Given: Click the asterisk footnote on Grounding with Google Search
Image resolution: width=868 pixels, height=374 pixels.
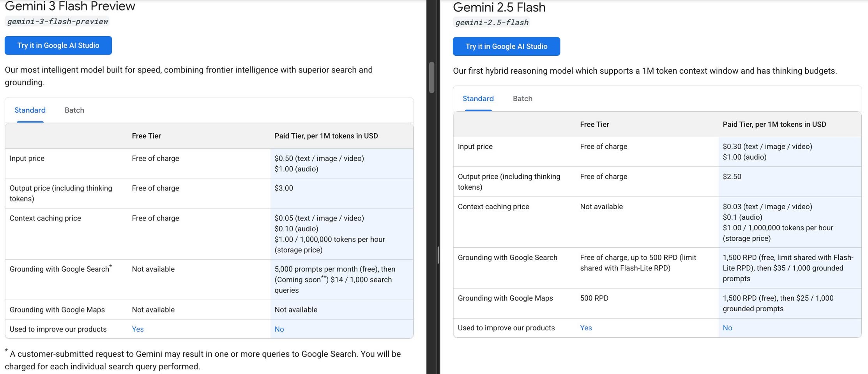Looking at the screenshot, I should point(111,265).
